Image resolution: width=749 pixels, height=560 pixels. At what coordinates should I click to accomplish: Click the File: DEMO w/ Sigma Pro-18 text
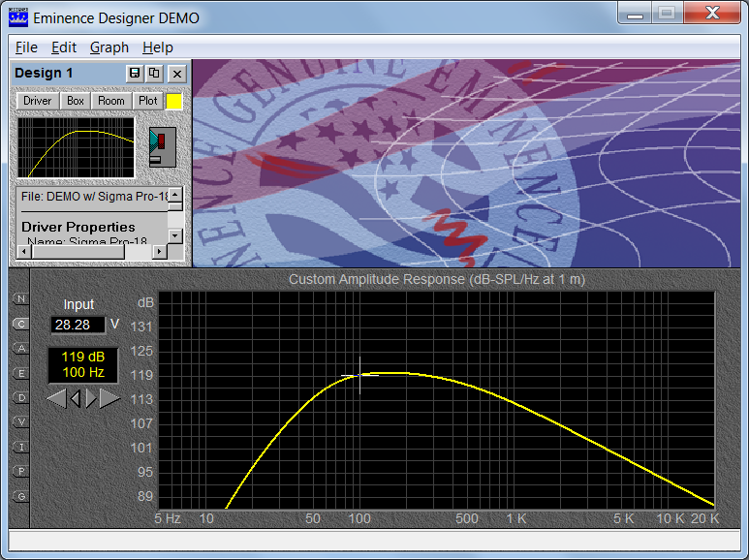[95, 197]
